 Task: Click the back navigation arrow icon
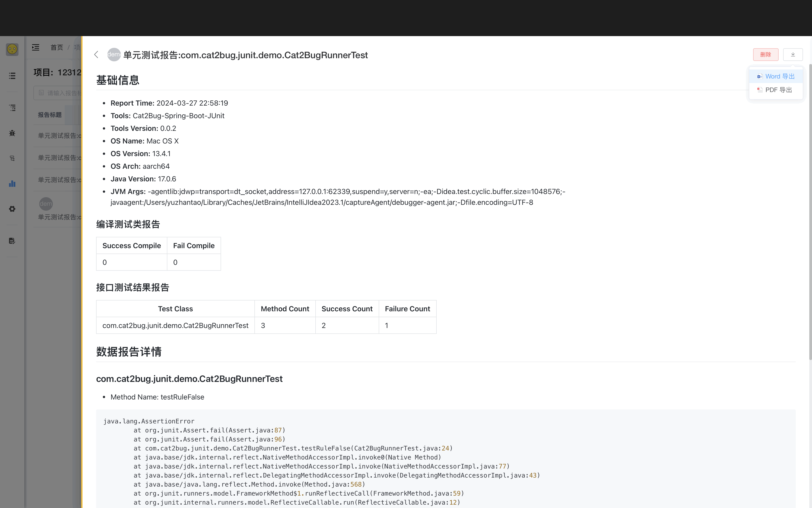pos(97,54)
